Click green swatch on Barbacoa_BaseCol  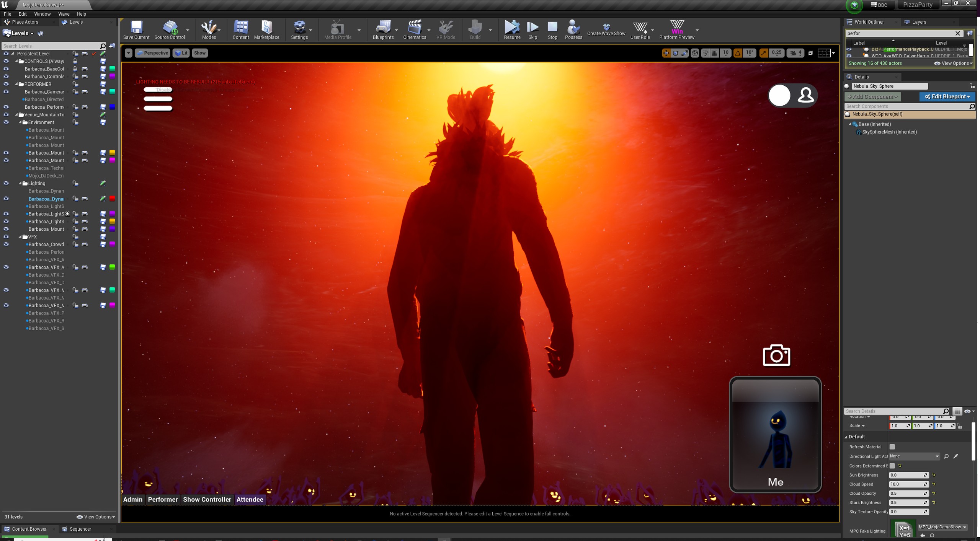pyautogui.click(x=112, y=69)
